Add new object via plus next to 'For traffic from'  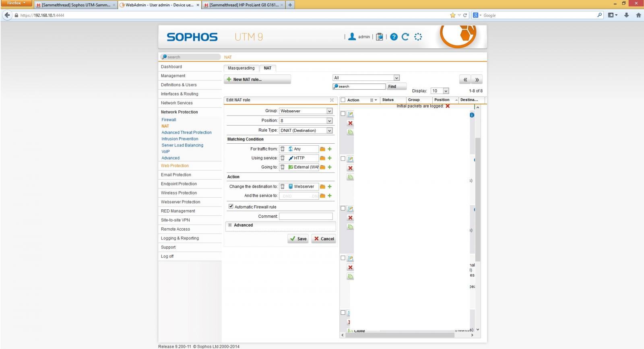pyautogui.click(x=330, y=149)
